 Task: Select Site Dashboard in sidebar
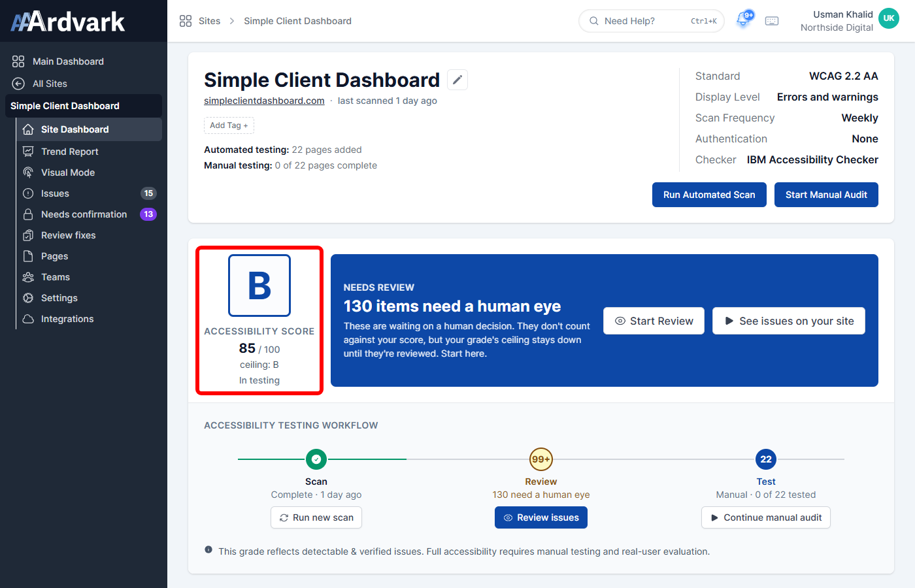[x=89, y=129]
